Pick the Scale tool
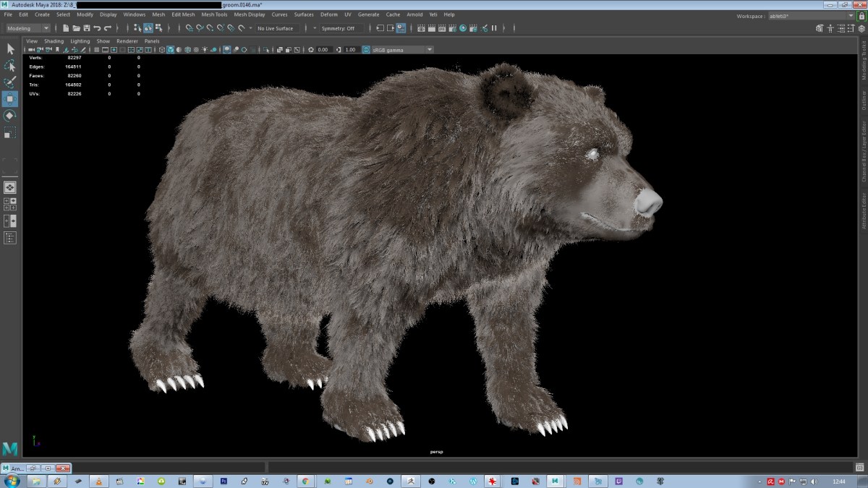Screen dimensions: 868x488 [10, 132]
